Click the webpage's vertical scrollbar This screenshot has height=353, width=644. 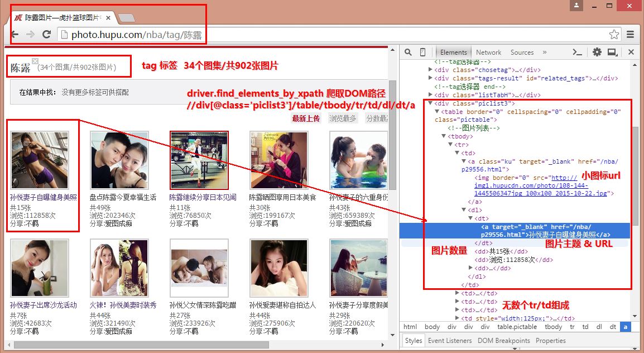[x=392, y=136]
